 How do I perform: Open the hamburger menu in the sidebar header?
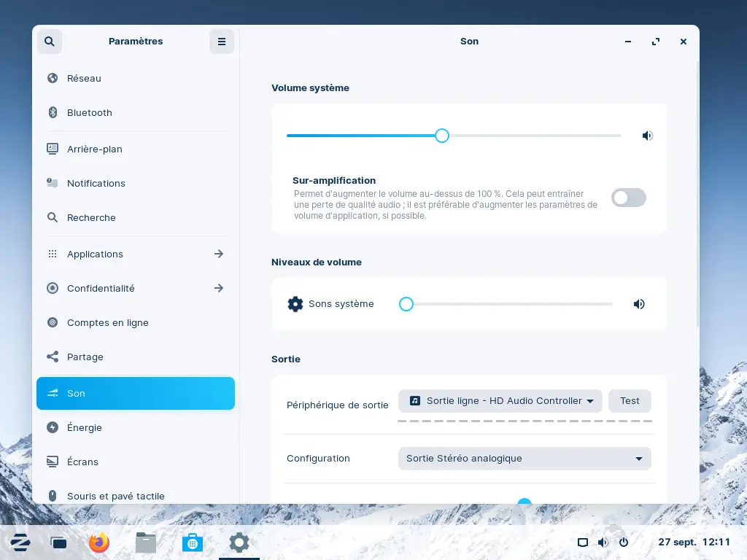pyautogui.click(x=222, y=42)
